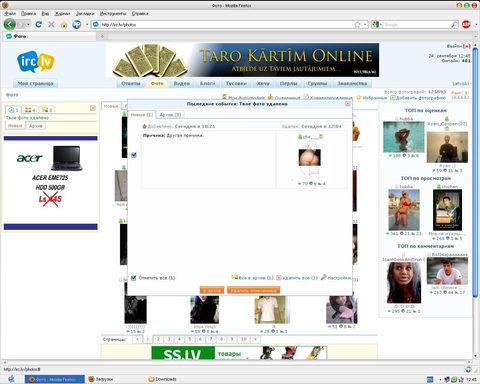Screen dimensions: 480x384
Task: Click the Firefox back arrow button
Action: pos(10,24)
